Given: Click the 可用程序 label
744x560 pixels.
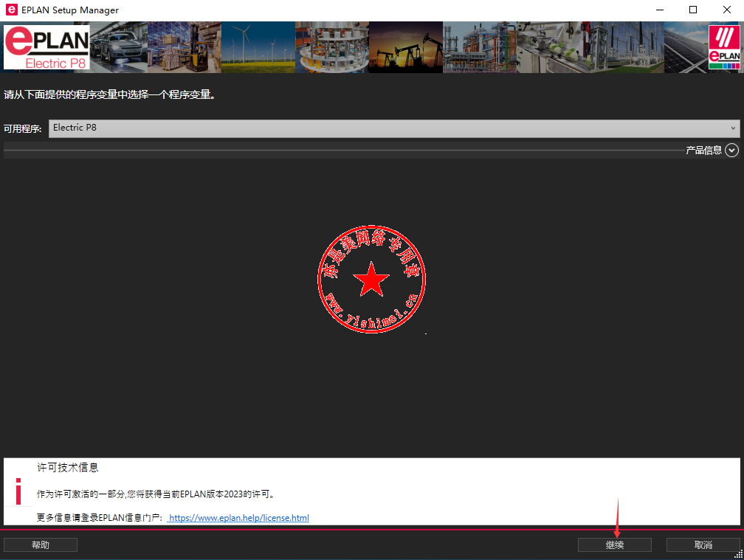Looking at the screenshot, I should (x=23, y=128).
